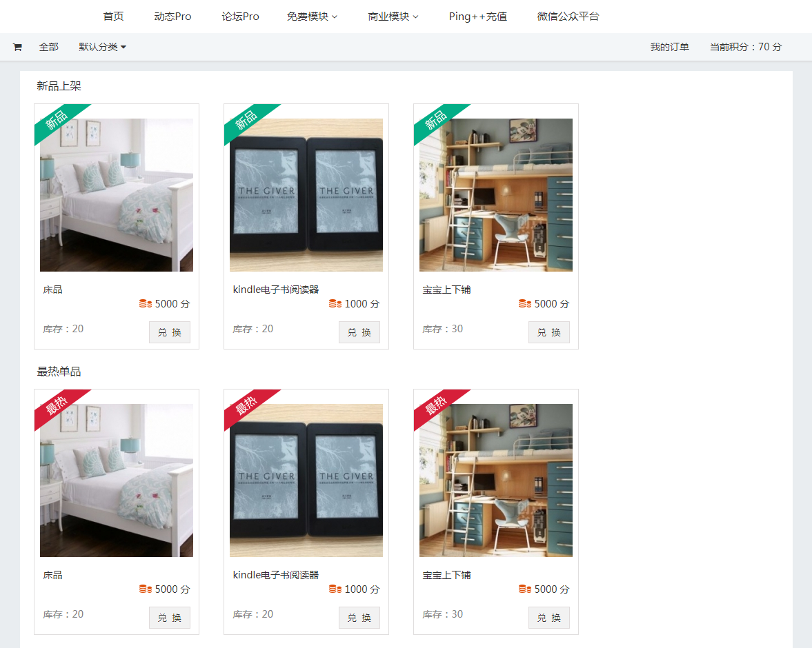Click the shopping cart icon
This screenshot has height=648, width=812.
(x=17, y=47)
